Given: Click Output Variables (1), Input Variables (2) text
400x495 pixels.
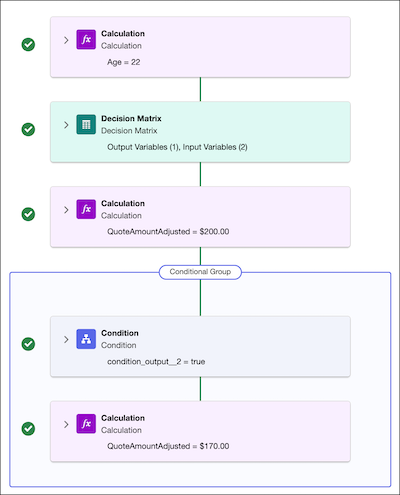Looking at the screenshot, I should click(177, 147).
